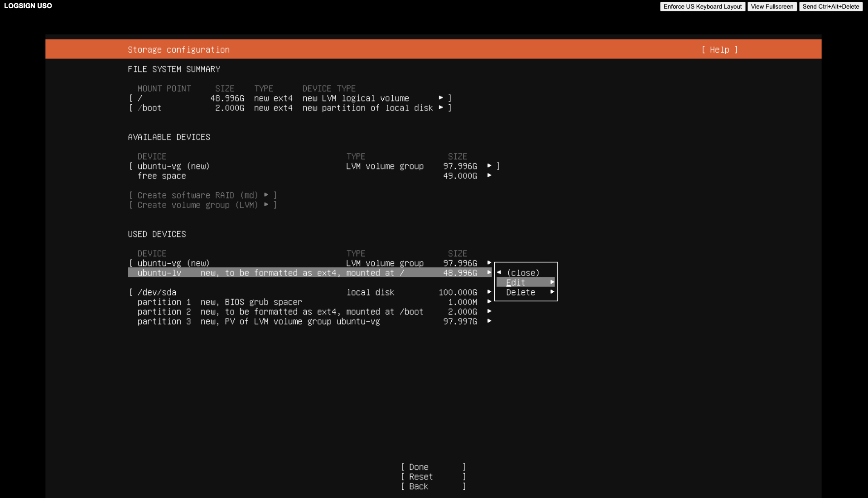Click the arrow beside Edit menu entry

tap(552, 282)
